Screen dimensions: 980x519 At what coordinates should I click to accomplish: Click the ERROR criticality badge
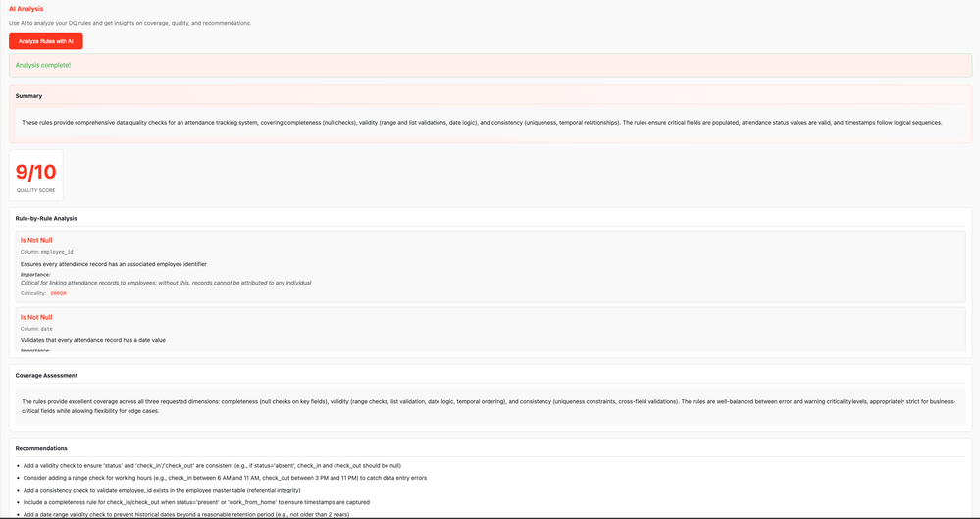click(59, 293)
